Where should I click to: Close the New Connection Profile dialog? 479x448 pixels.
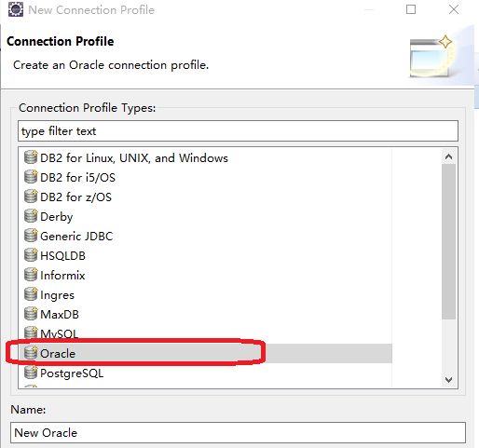(454, 9)
